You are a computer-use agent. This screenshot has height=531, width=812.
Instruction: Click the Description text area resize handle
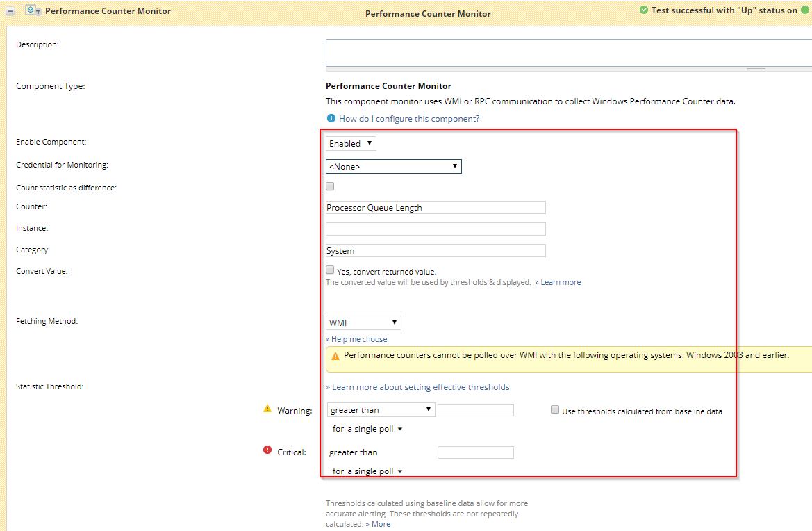[x=756, y=69]
